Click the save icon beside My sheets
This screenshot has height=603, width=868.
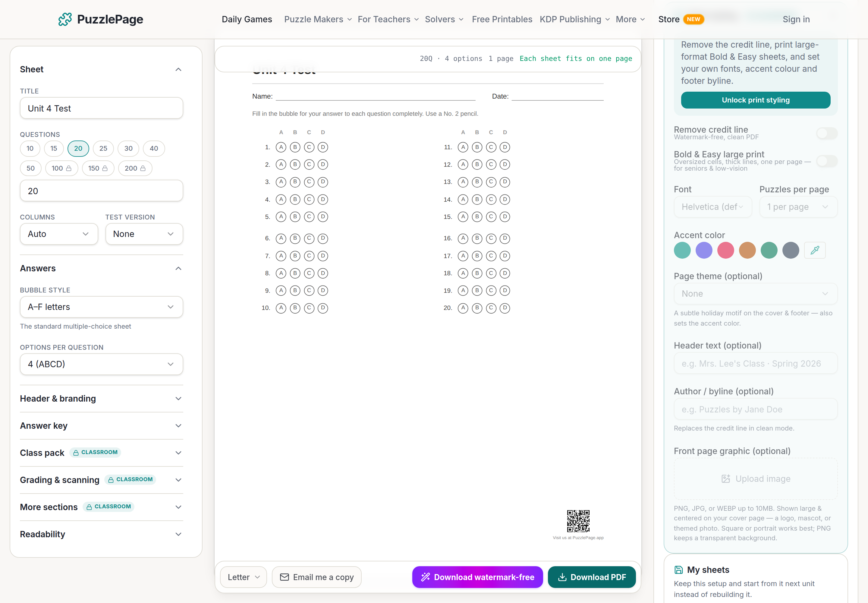pos(678,570)
